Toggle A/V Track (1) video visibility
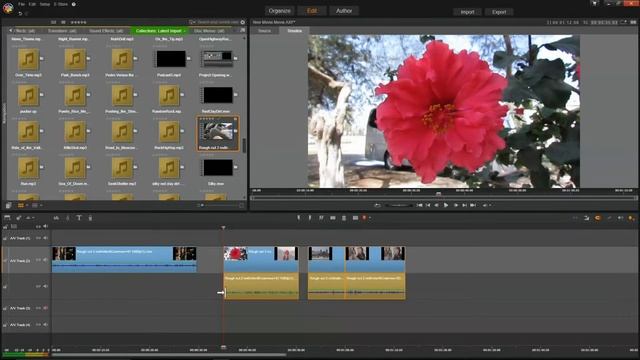Image resolution: width=640 pixels, height=360 pixels. [38, 238]
